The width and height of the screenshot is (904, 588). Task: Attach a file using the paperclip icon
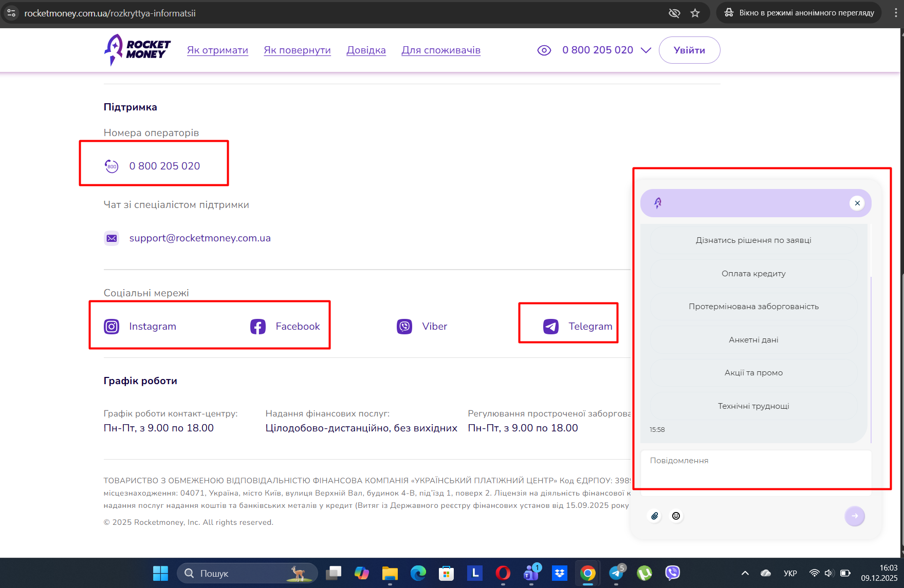(654, 516)
